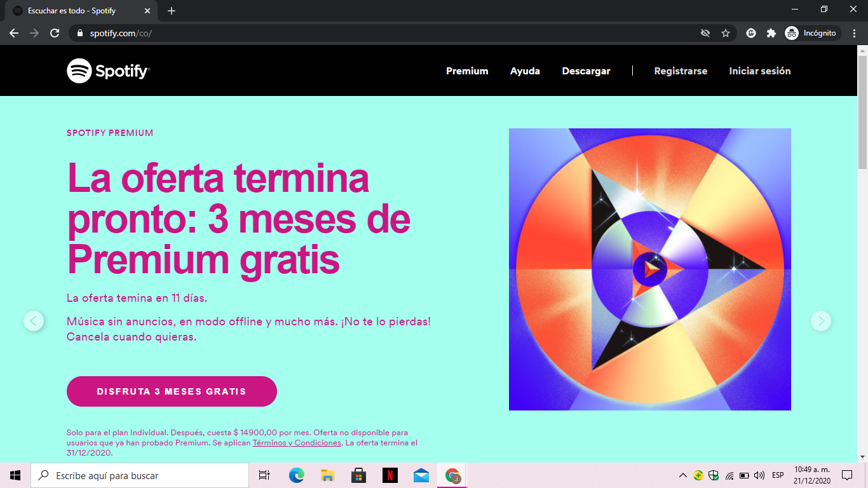Reload the page with the refresh icon
The width and height of the screenshot is (868, 488).
pos(55,33)
